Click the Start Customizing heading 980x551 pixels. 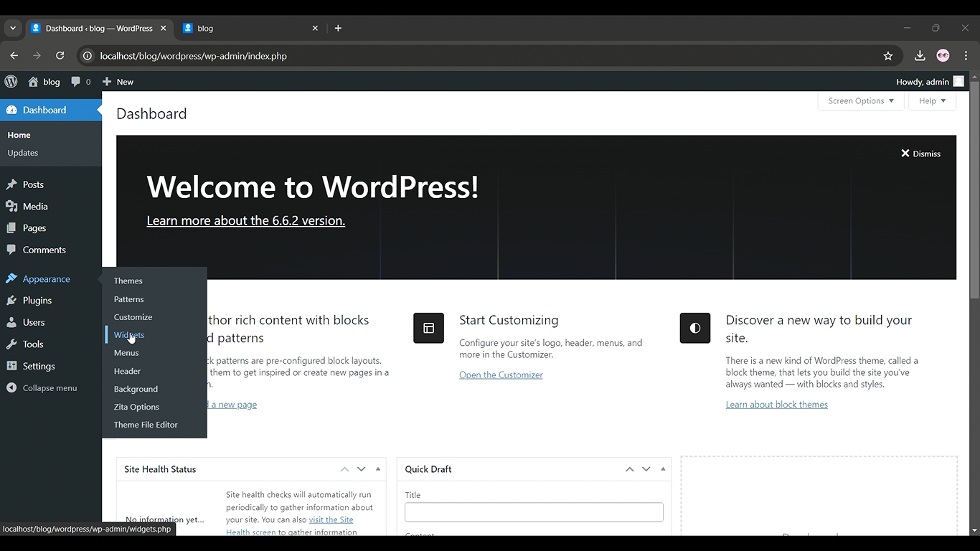509,320
